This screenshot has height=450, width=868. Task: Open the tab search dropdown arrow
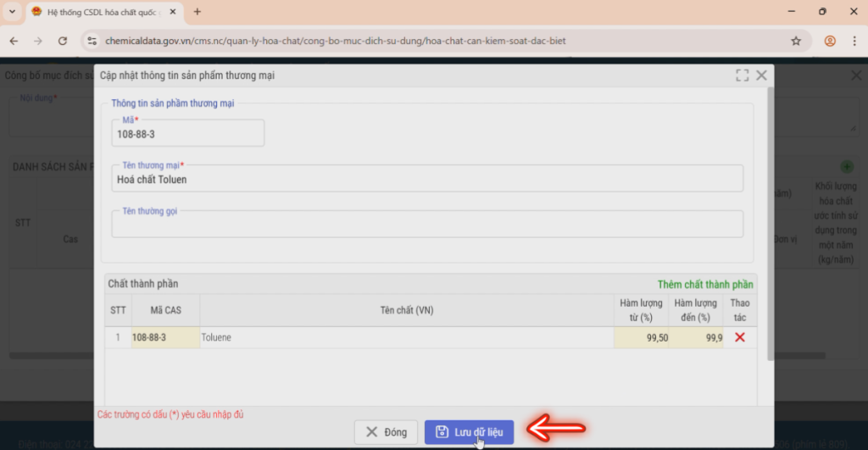coord(12,12)
